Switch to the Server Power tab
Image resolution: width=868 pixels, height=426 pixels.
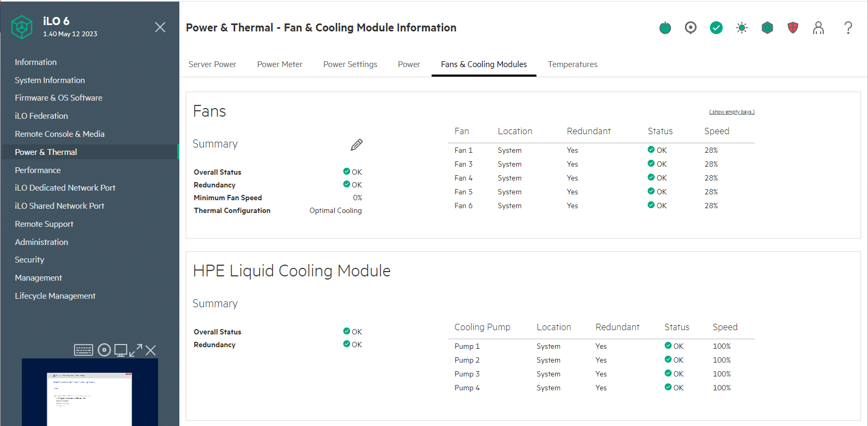coord(212,64)
